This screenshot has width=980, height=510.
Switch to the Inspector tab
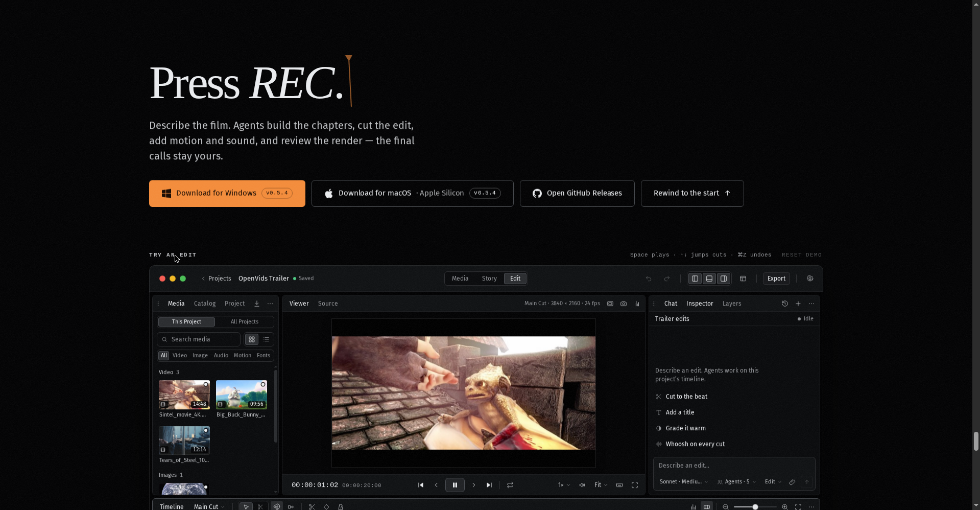[700, 304]
